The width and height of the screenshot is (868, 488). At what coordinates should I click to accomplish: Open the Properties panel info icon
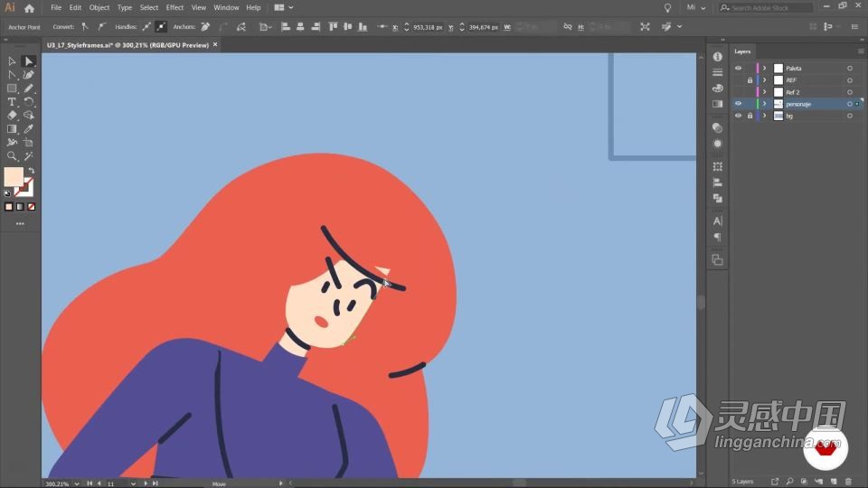(717, 56)
